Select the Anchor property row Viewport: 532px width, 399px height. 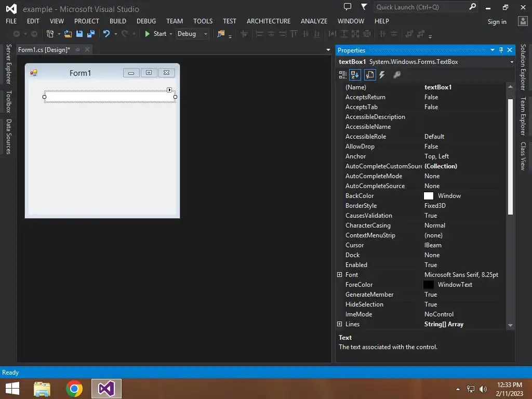pos(422,156)
